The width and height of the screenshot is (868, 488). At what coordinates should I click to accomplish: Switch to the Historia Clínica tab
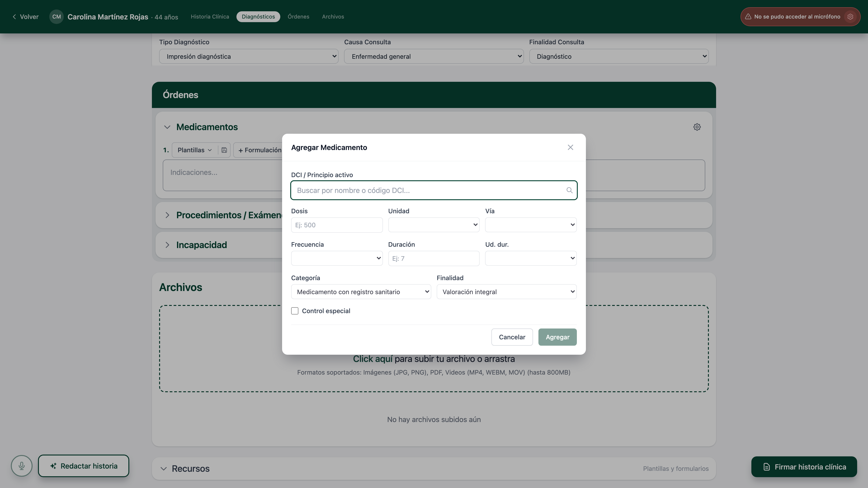tap(210, 16)
